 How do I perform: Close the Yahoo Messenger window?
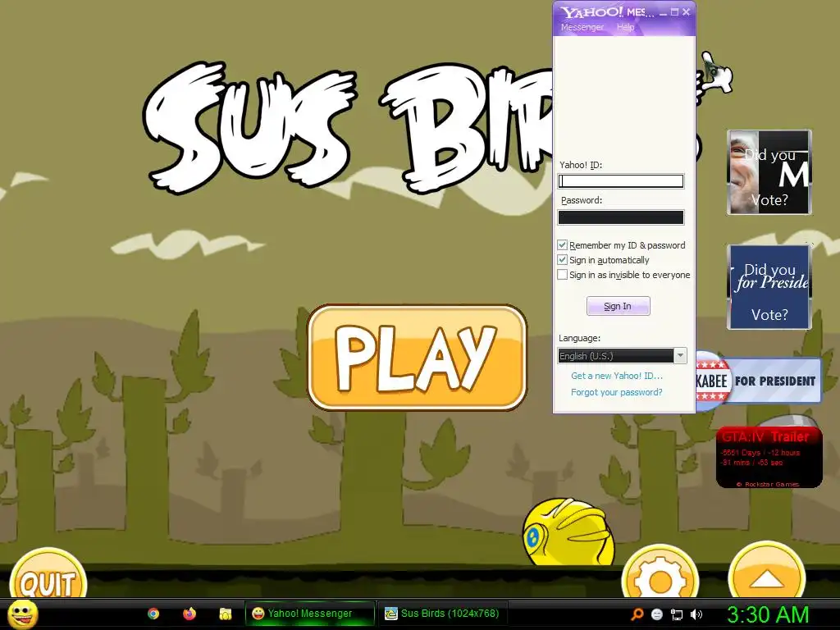687,11
